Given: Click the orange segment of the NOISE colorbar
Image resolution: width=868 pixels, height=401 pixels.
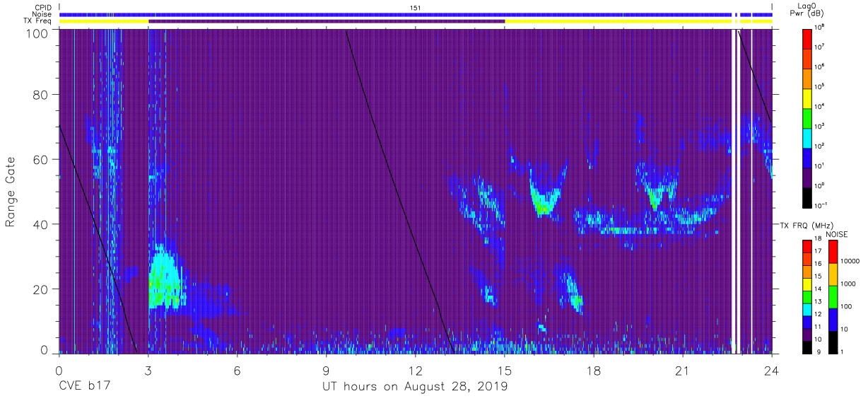Looking at the screenshot, I should click(832, 274).
